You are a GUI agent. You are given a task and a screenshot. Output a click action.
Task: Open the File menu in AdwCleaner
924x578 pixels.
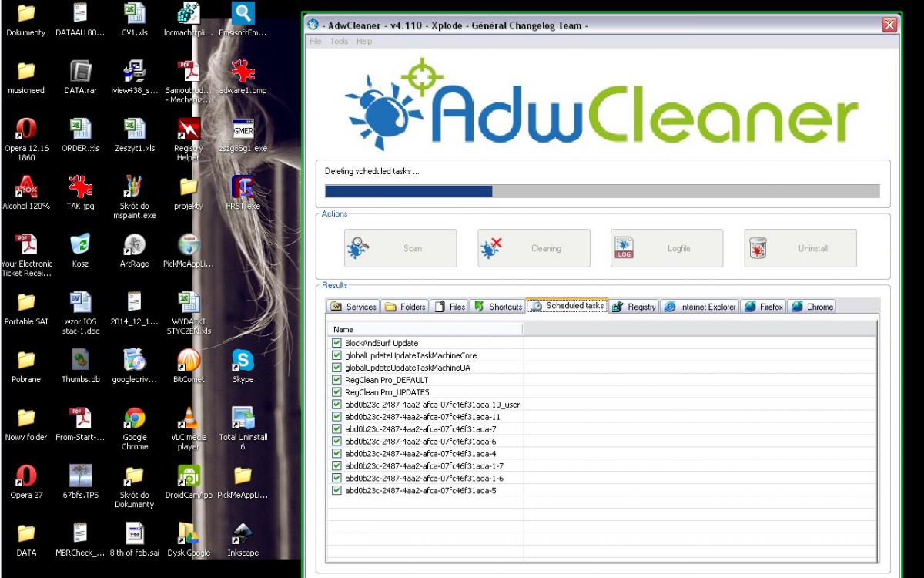point(316,42)
